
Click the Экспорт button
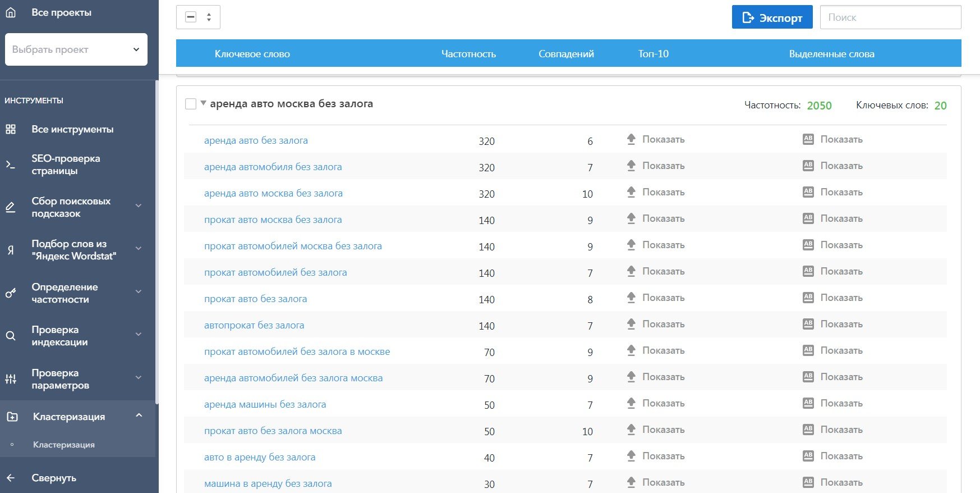772,17
